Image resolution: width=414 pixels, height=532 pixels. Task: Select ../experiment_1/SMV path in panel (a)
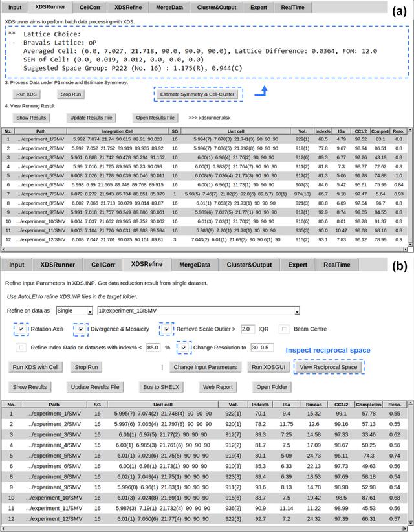(x=41, y=139)
